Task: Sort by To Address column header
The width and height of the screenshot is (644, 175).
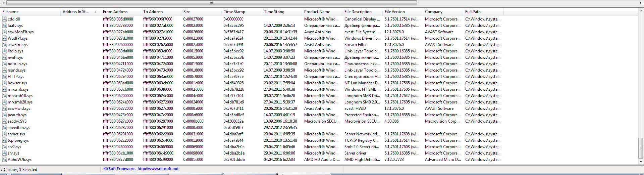Action: (161, 12)
